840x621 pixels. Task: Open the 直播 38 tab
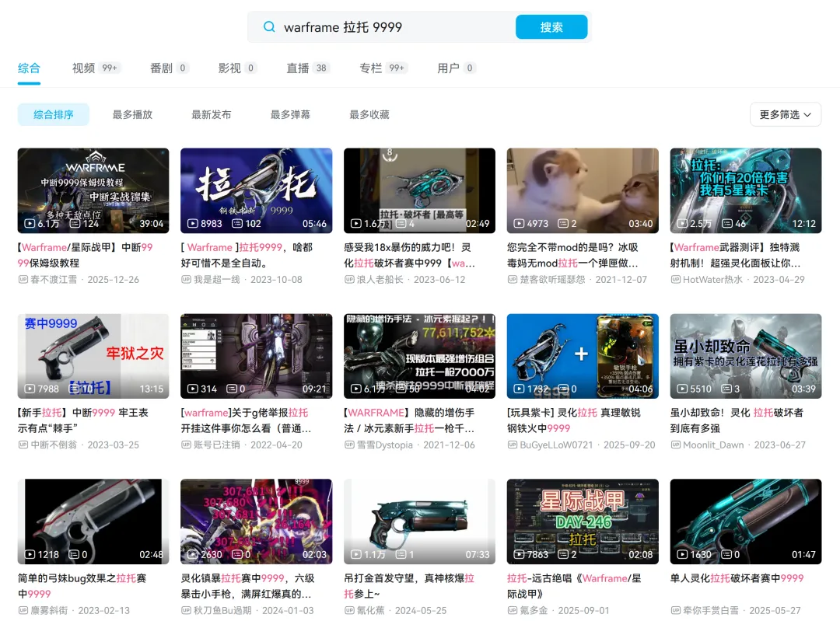click(307, 68)
